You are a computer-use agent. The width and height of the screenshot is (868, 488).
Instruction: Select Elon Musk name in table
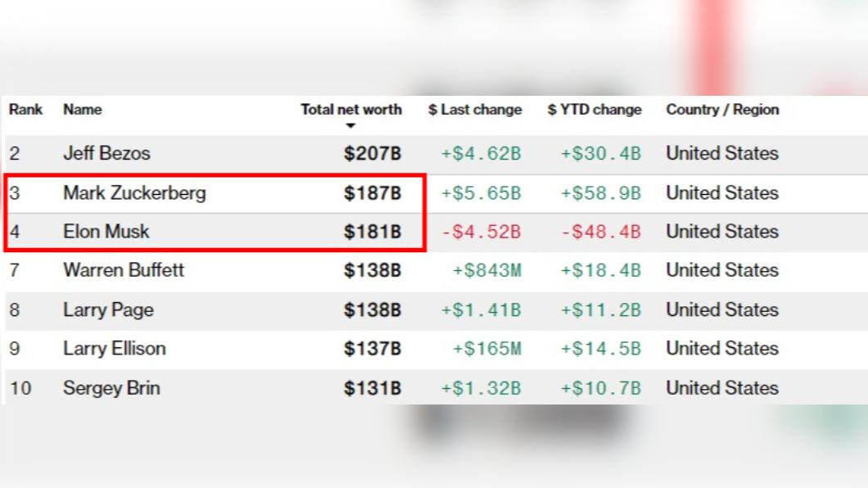[106, 231]
